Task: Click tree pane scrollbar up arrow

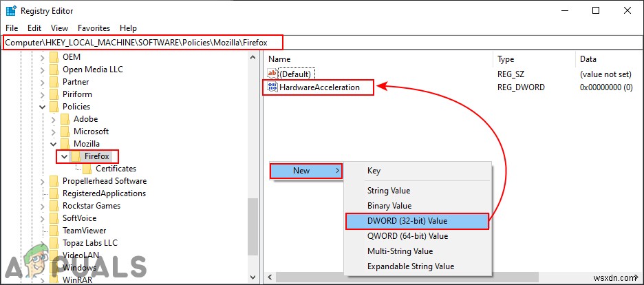Action: pos(253,57)
